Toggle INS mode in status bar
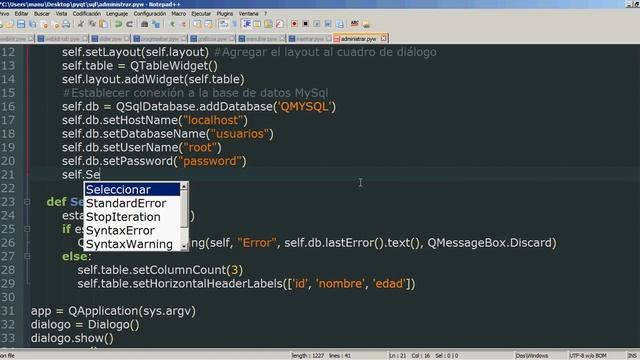This screenshot has width=640, height=360. point(632,356)
